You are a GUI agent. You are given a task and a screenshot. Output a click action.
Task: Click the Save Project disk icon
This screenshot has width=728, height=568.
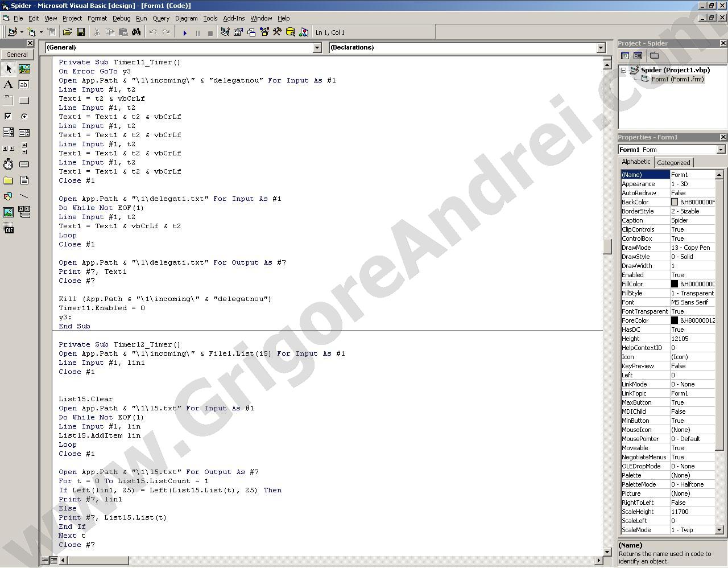pos(81,32)
